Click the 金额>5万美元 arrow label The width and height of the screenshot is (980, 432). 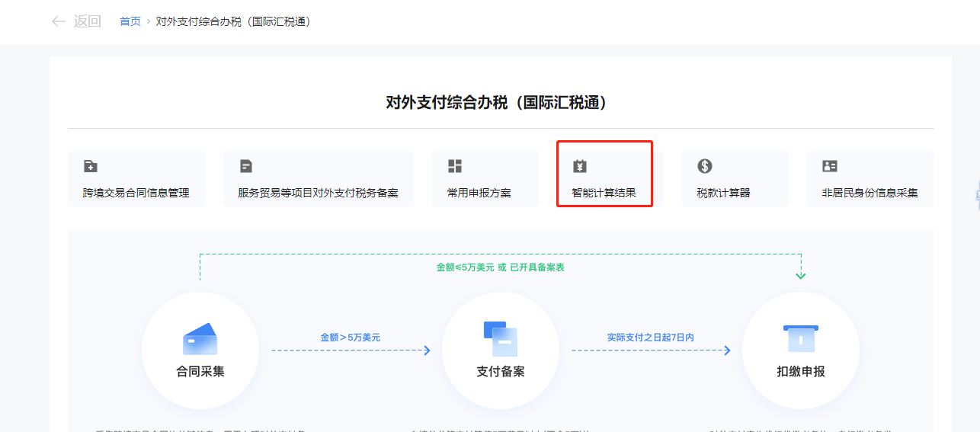(350, 337)
